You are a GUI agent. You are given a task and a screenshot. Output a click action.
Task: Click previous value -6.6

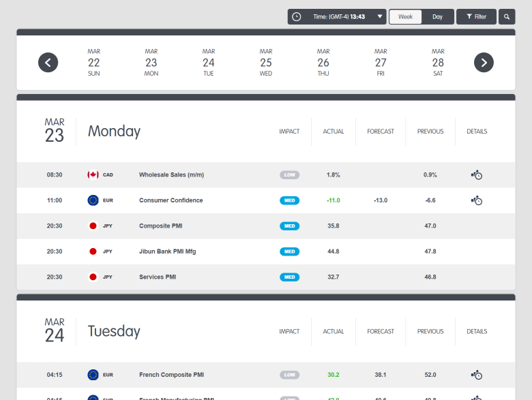tap(430, 200)
